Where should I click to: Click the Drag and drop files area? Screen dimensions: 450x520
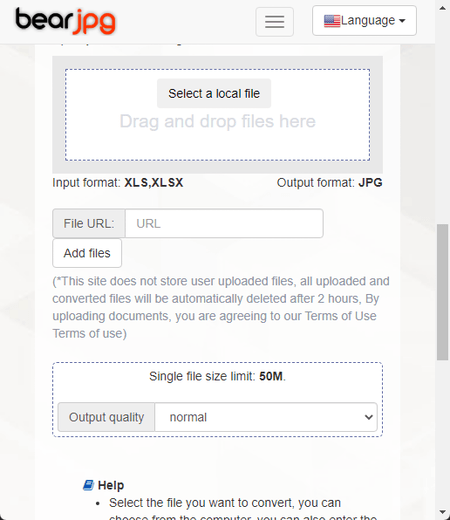tap(217, 115)
